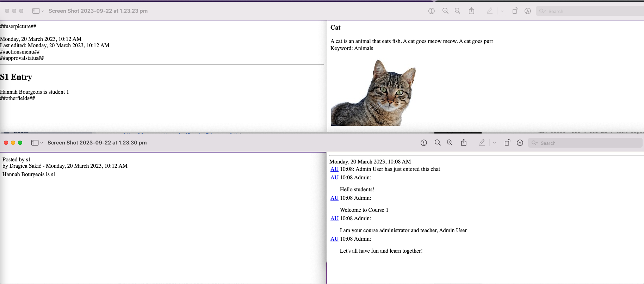Expand markup options arrow in top window
Viewport: 644px width, 284px height.
pyautogui.click(x=502, y=11)
